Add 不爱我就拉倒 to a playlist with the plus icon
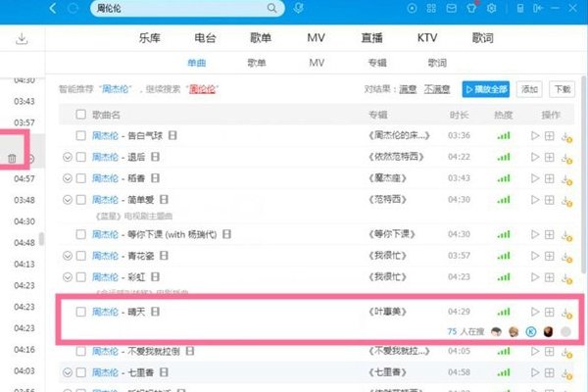 click(550, 352)
